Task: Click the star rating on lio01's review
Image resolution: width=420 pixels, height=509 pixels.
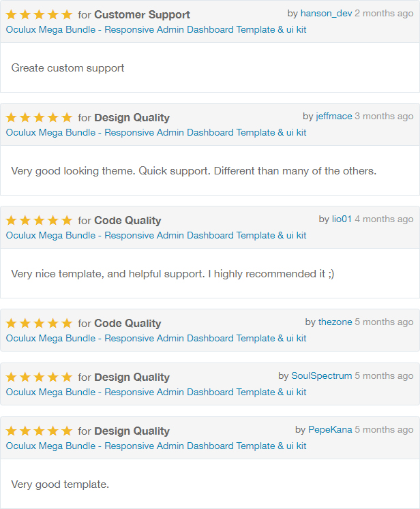Action: [x=39, y=220]
